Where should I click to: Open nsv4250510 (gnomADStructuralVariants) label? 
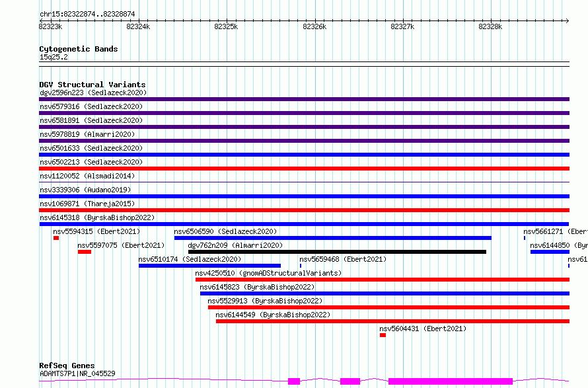click(x=268, y=273)
